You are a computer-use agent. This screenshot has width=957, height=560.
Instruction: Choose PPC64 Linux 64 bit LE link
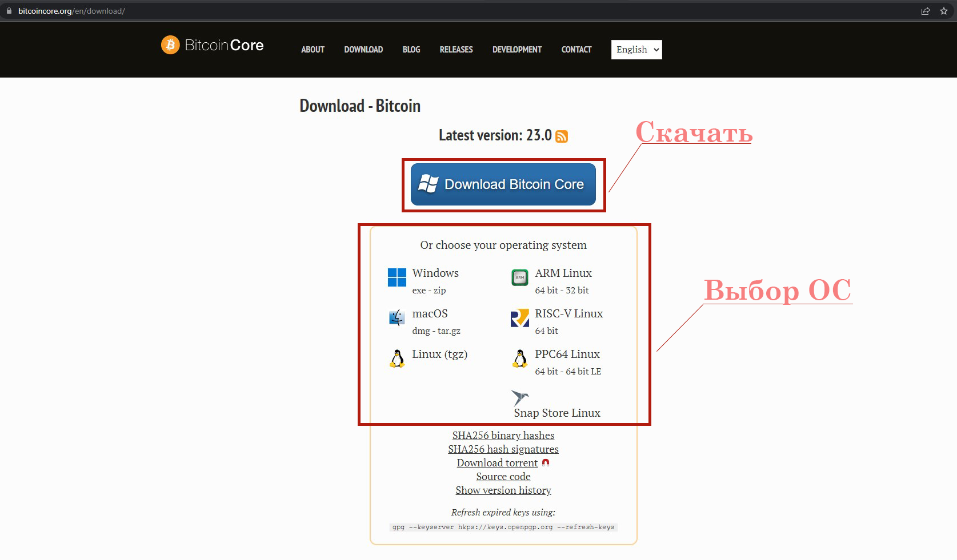pos(583,372)
